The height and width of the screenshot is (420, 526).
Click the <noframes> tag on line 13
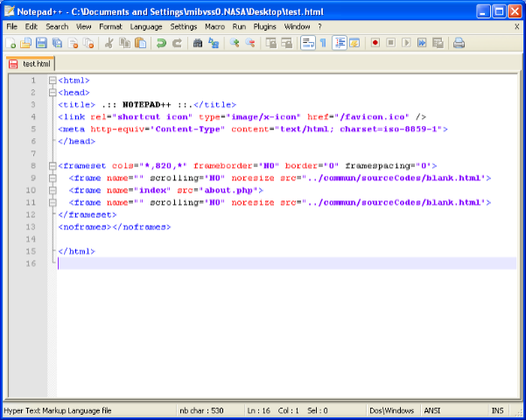[x=85, y=227]
